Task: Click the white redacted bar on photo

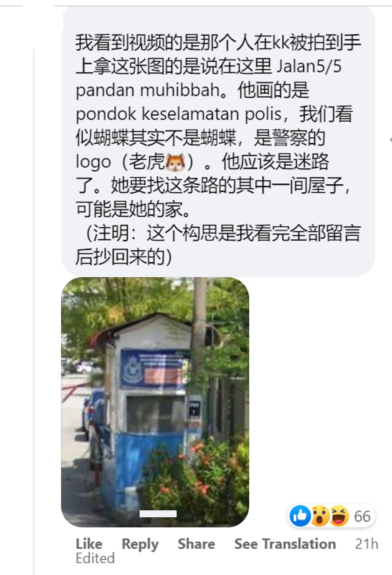Action: click(x=158, y=514)
